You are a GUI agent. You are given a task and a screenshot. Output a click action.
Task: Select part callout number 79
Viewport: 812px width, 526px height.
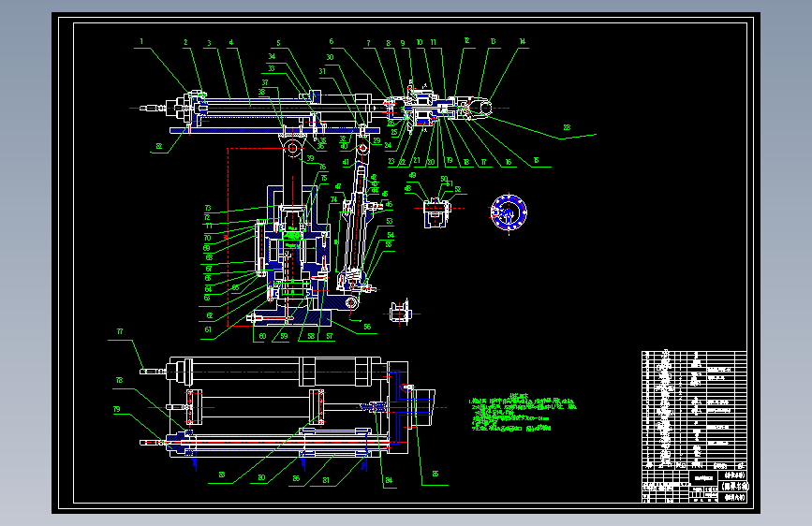click(x=116, y=409)
